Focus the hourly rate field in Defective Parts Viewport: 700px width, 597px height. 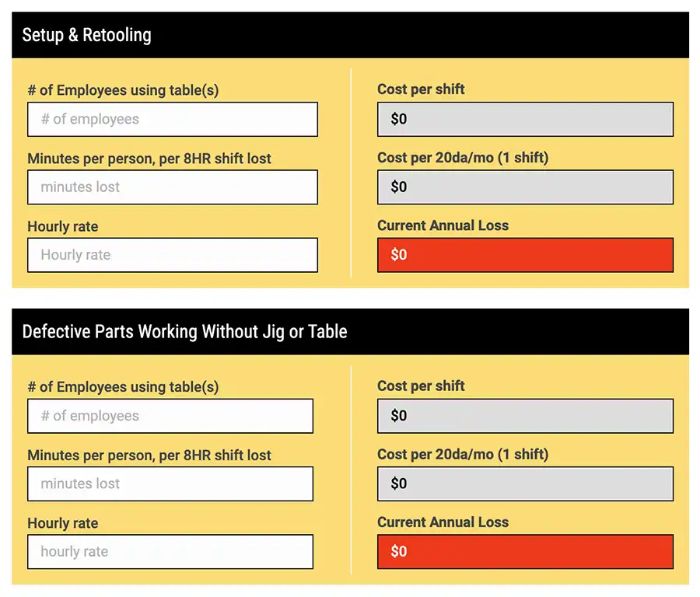coord(170,552)
